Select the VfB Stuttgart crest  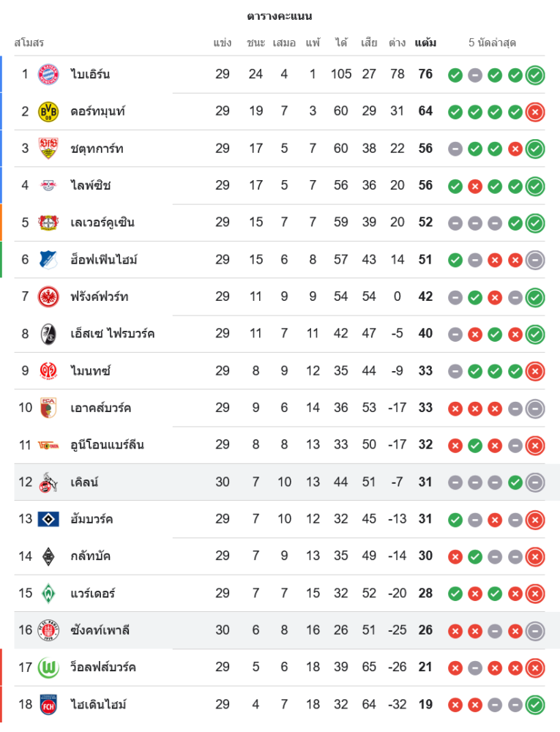[x=48, y=149]
